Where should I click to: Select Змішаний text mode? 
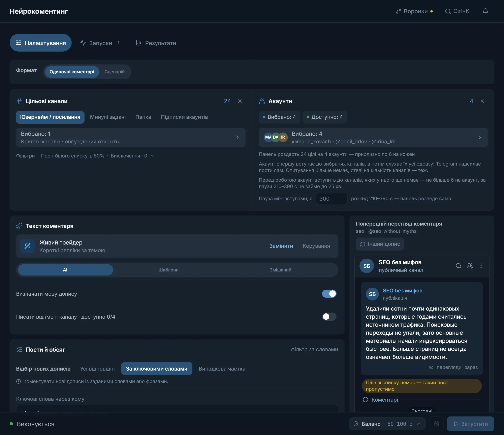280,270
